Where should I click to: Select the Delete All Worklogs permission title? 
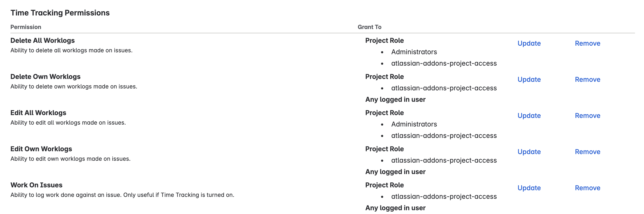[43, 40]
